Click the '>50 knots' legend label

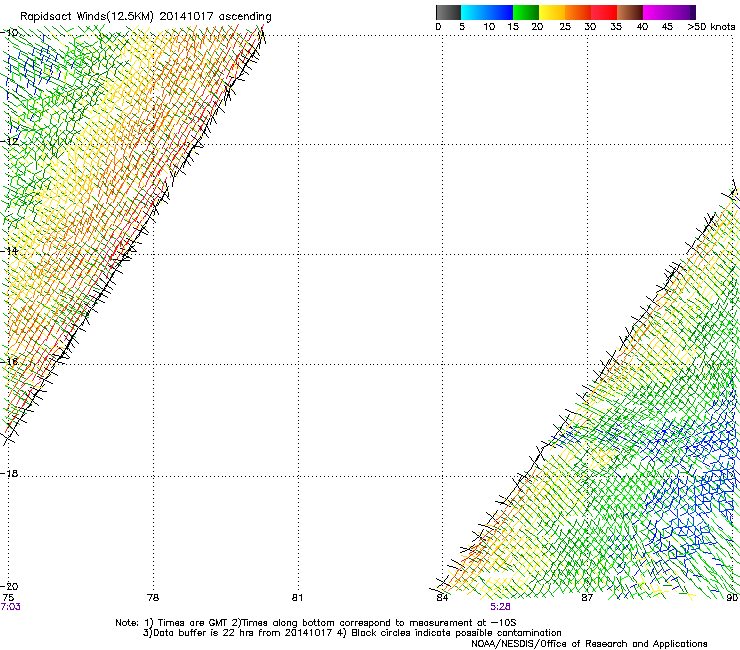point(711,27)
